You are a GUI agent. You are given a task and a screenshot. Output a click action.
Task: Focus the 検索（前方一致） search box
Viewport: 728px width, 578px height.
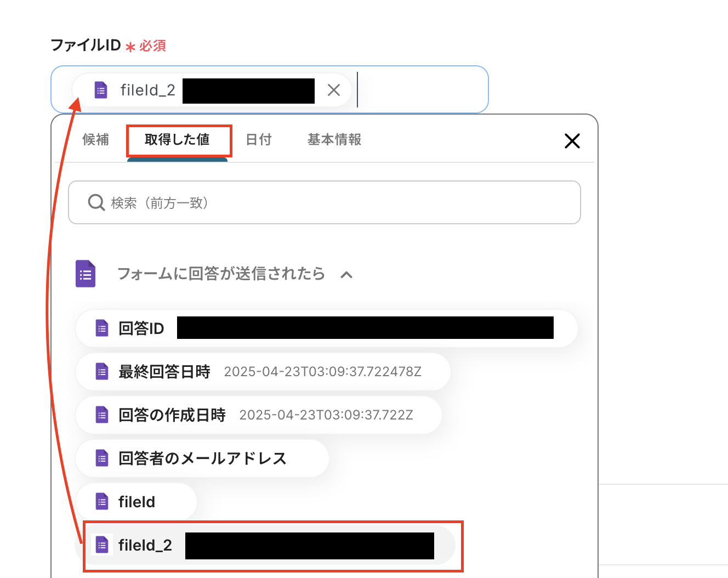[x=325, y=202]
